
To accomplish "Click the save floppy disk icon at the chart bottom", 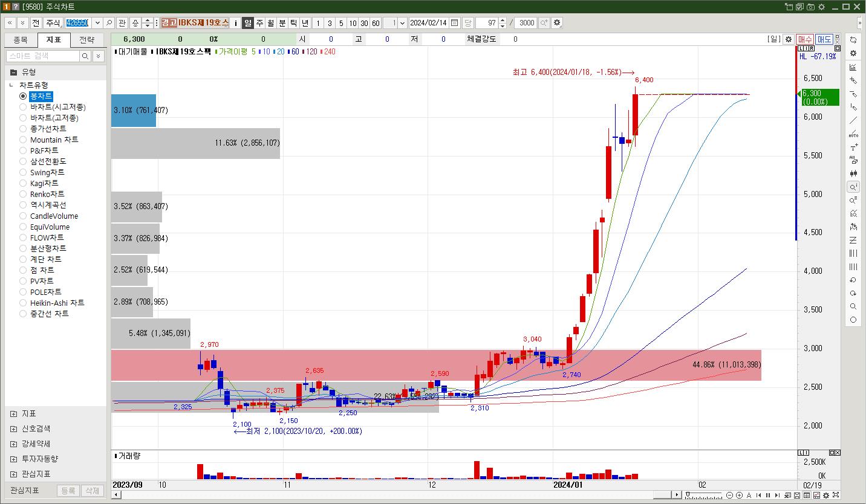I will (x=797, y=496).
